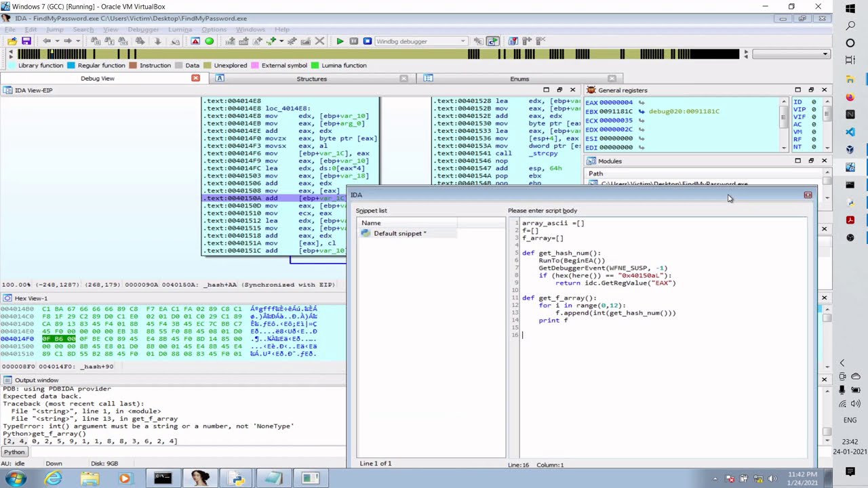Image resolution: width=868 pixels, height=488 pixels.
Task: Start the process with the green play icon
Action: click(340, 41)
